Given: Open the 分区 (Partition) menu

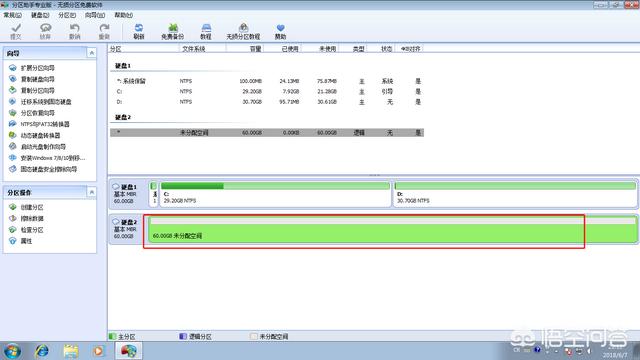Looking at the screenshot, I should (x=67, y=15).
